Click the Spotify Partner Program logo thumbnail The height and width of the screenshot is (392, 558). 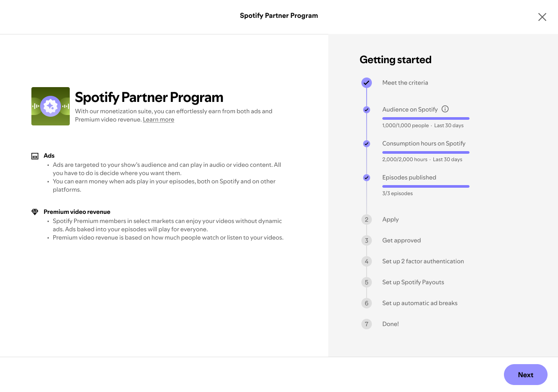click(51, 106)
